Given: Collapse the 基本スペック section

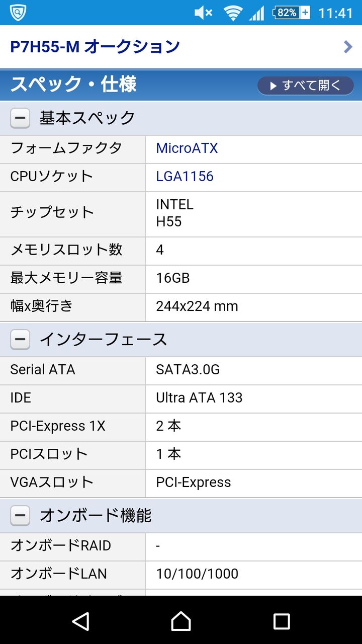Looking at the screenshot, I should [20, 118].
